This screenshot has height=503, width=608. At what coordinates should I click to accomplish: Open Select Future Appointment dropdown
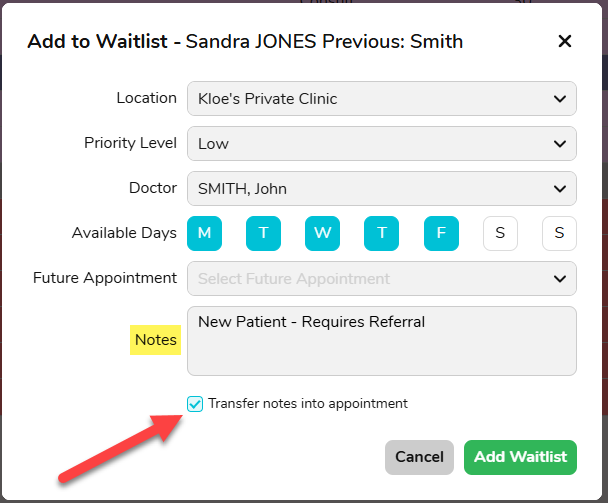(381, 279)
